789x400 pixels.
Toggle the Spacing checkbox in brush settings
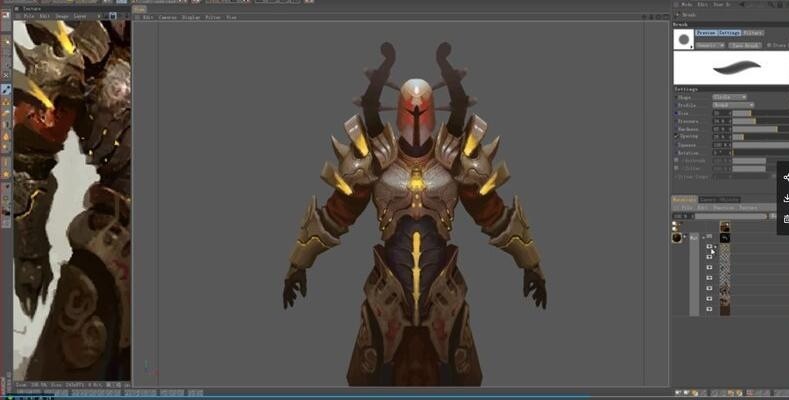tap(676, 137)
